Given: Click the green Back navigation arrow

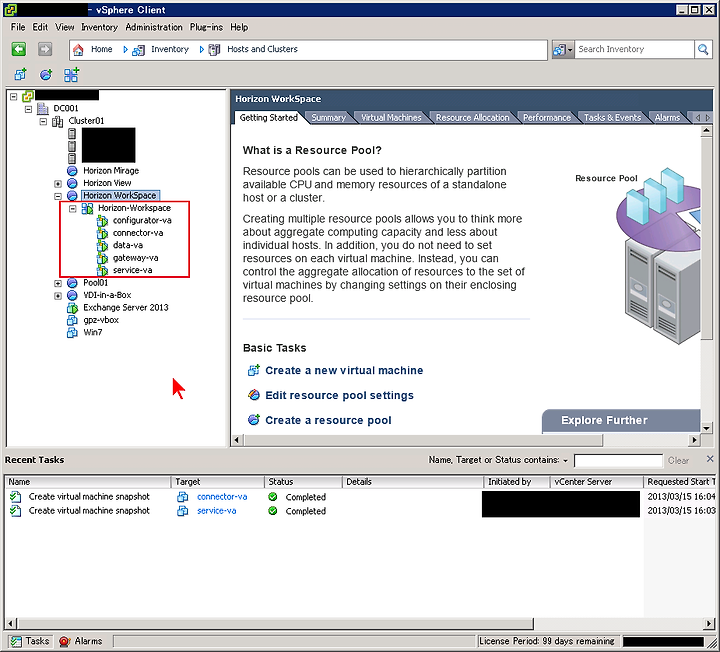Looking at the screenshot, I should (19, 49).
